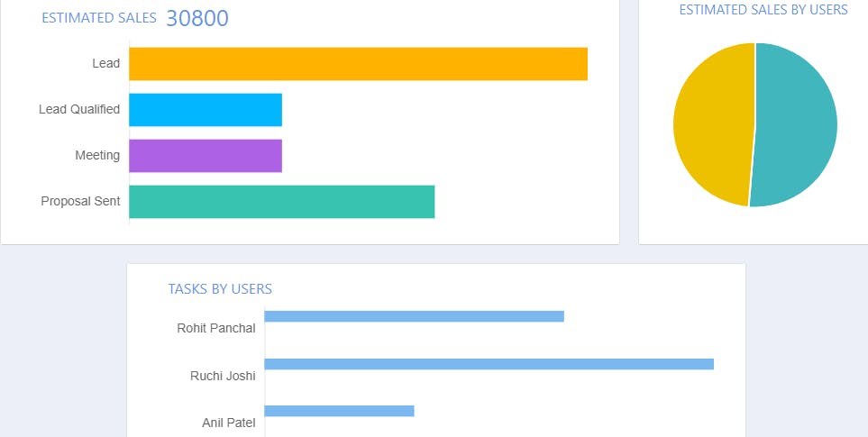Click the yellow pie chart slice

(x=710, y=124)
